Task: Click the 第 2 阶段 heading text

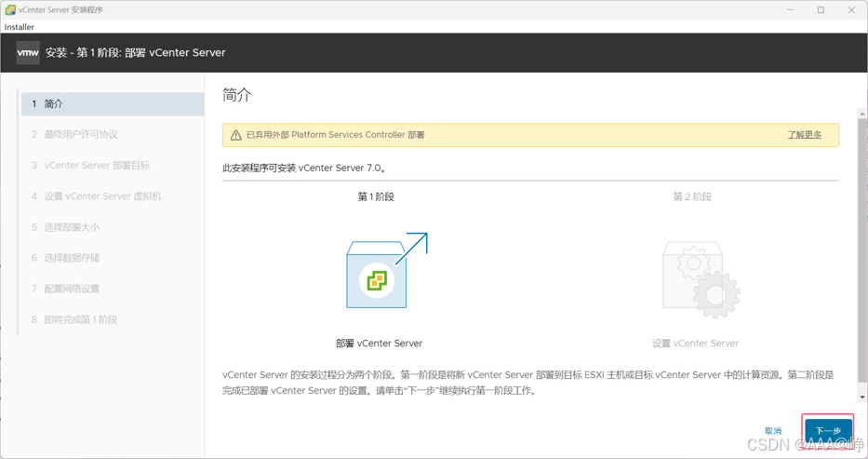Action: 692,196
